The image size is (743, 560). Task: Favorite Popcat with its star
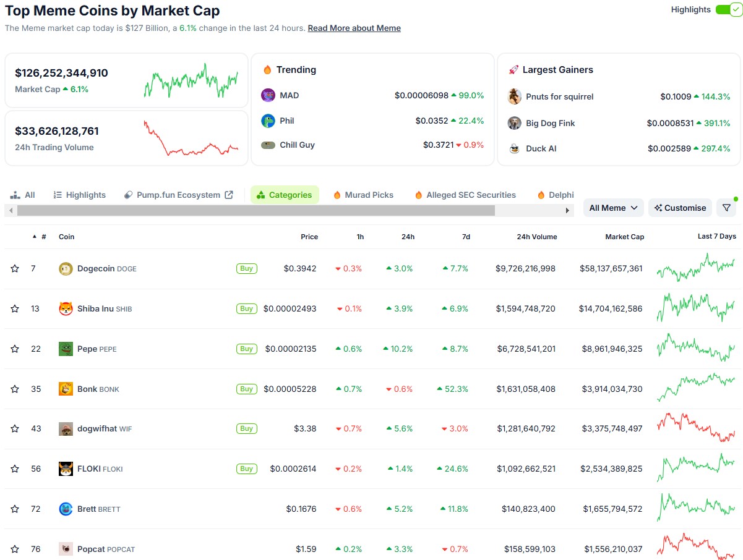click(x=15, y=549)
